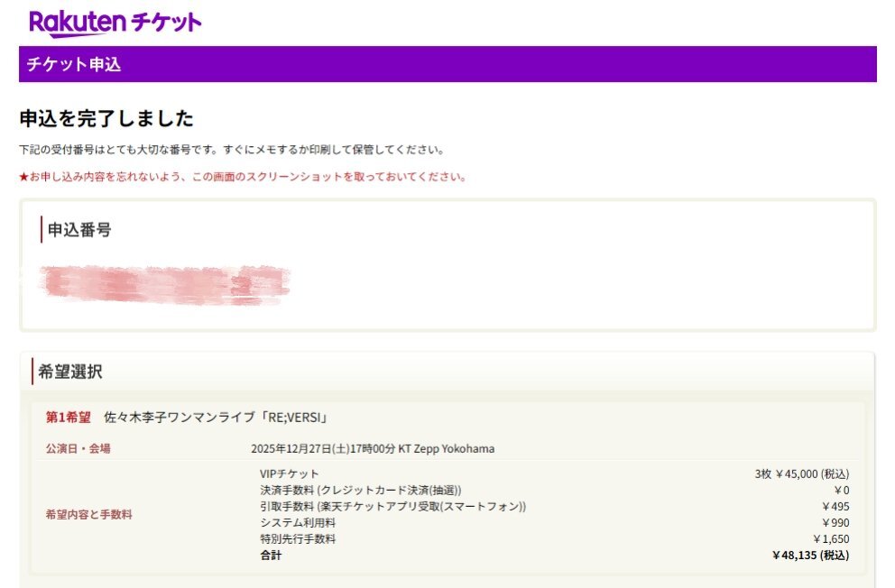The image size is (895, 588).
Task: Select the 申込を完了しました heading
Action: tap(106, 119)
